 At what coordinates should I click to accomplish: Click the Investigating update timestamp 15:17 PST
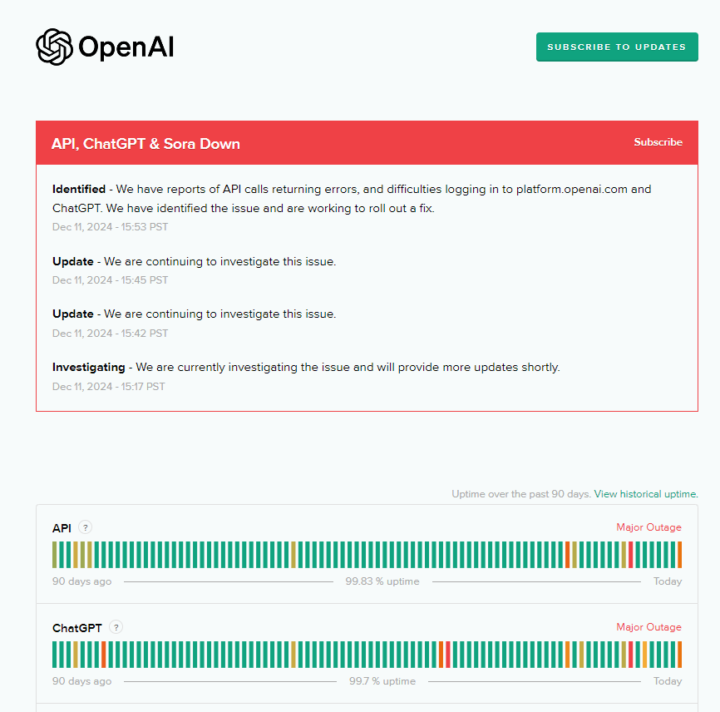(108, 386)
